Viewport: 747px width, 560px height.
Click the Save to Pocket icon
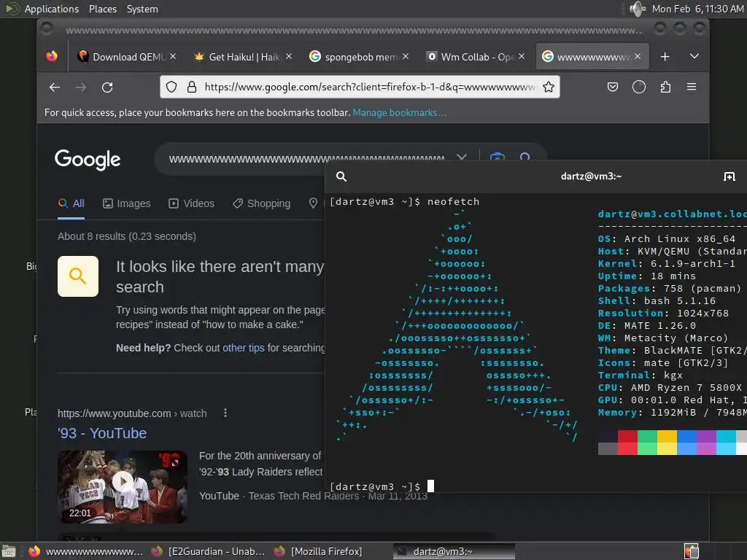[x=613, y=87]
